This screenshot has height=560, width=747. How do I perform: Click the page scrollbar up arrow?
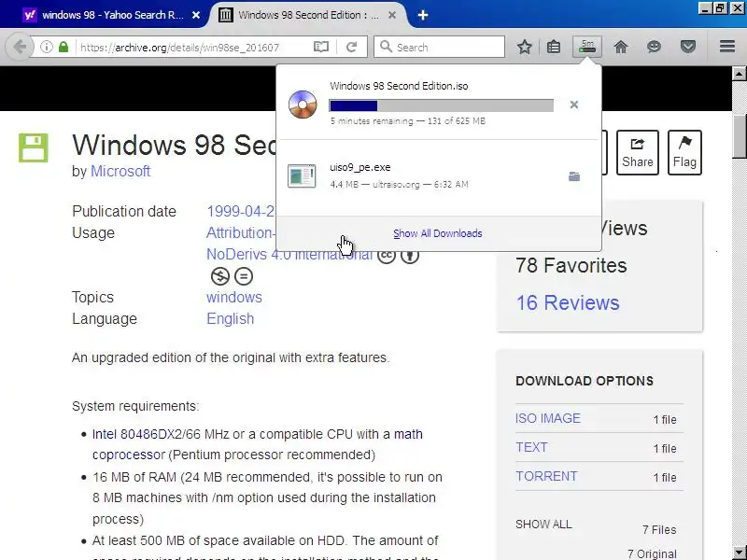[x=739, y=74]
